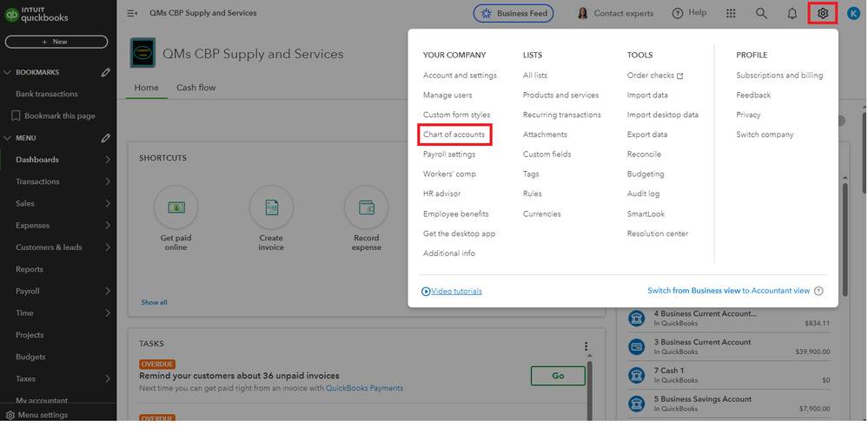Click the 5 Business Savings Account icon

pyautogui.click(x=637, y=404)
